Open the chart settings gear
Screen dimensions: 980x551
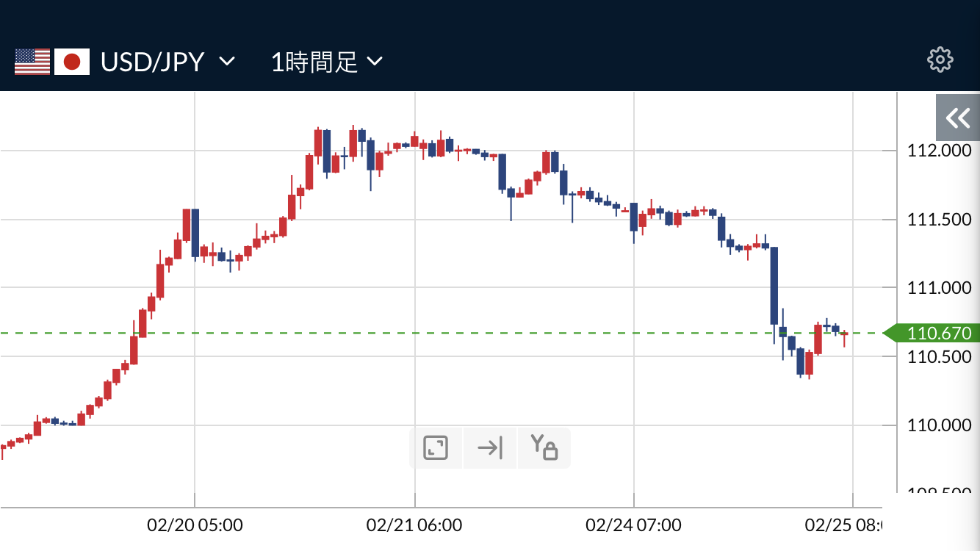(x=940, y=60)
